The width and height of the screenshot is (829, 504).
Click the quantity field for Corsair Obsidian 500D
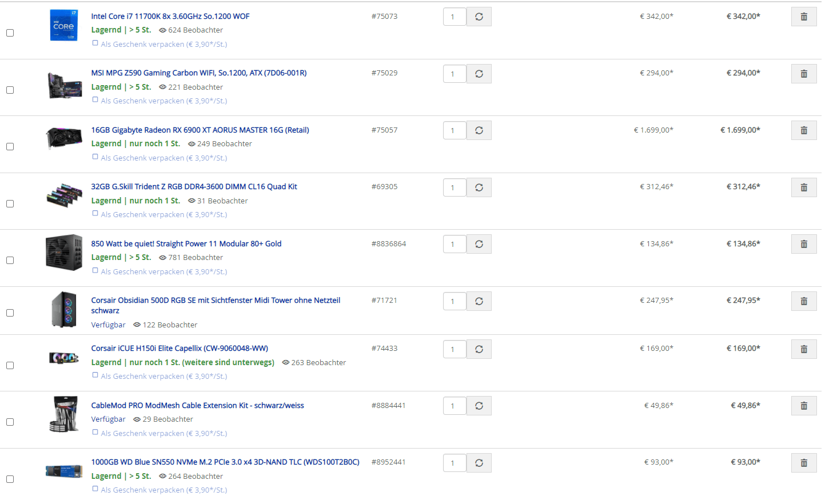point(455,301)
